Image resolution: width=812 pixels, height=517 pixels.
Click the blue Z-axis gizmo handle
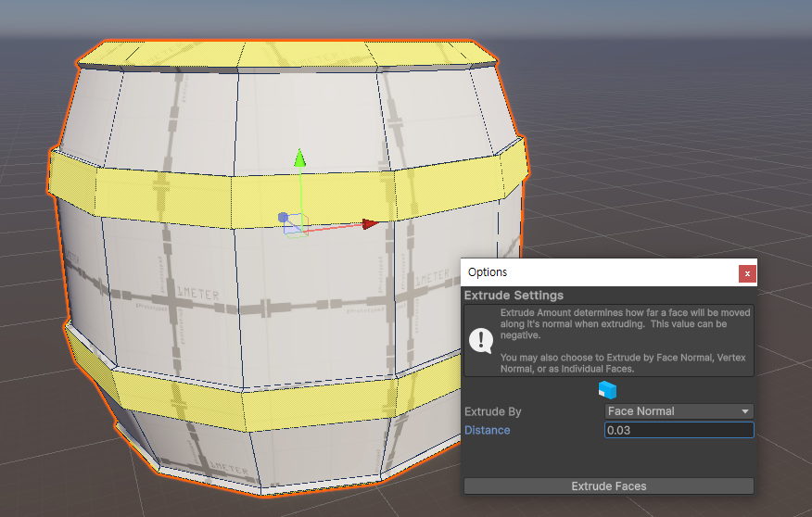click(x=283, y=218)
